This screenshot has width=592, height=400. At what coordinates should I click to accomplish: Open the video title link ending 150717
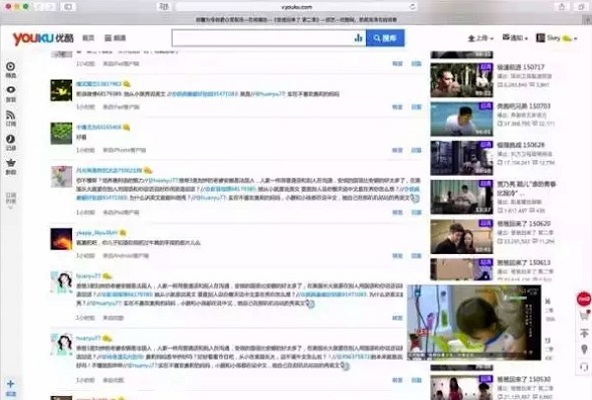tap(521, 67)
